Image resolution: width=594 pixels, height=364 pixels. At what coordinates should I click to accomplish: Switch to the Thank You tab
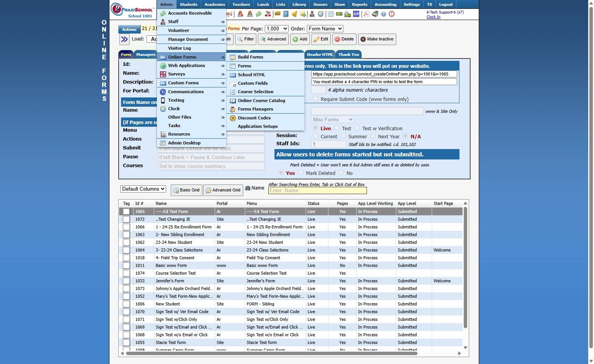point(349,54)
